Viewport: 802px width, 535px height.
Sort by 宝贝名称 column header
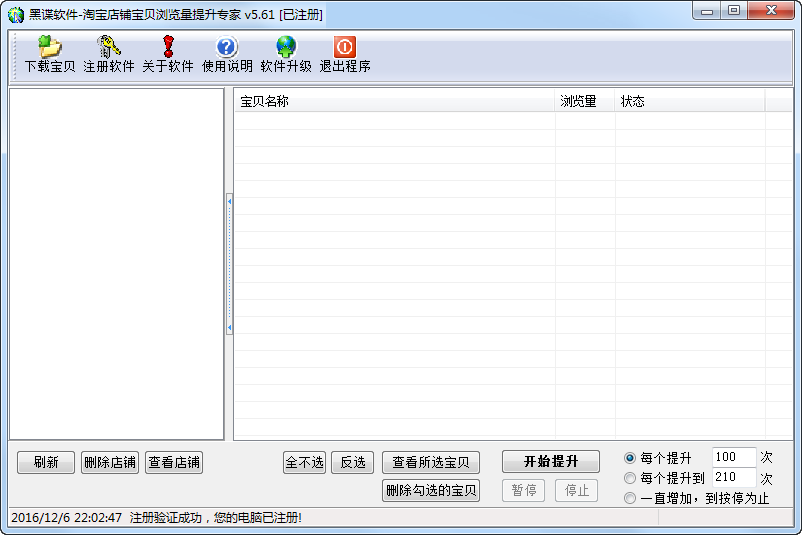pyautogui.click(x=394, y=101)
